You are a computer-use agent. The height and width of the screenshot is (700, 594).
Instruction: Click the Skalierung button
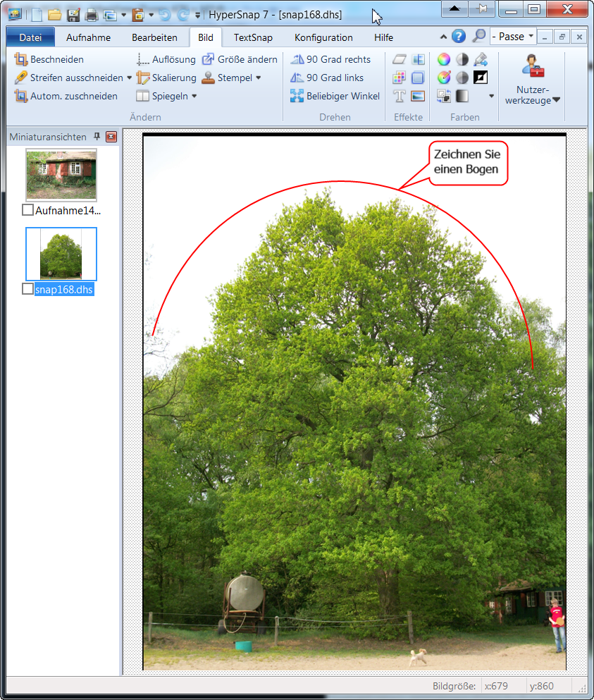[166, 78]
